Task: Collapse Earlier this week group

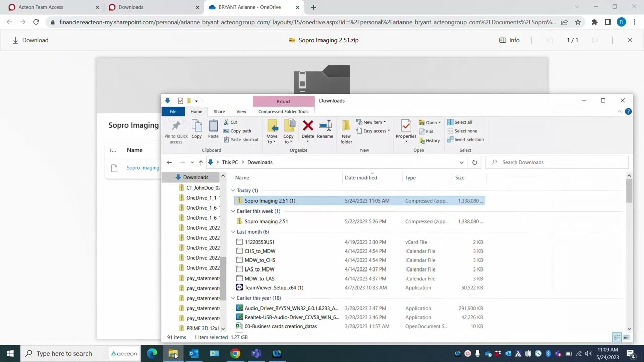Action: click(233, 211)
